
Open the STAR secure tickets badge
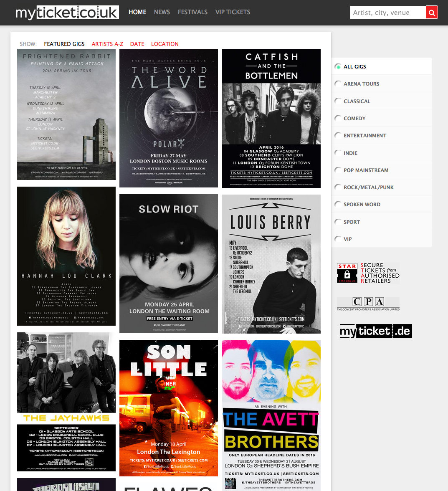[x=368, y=273]
